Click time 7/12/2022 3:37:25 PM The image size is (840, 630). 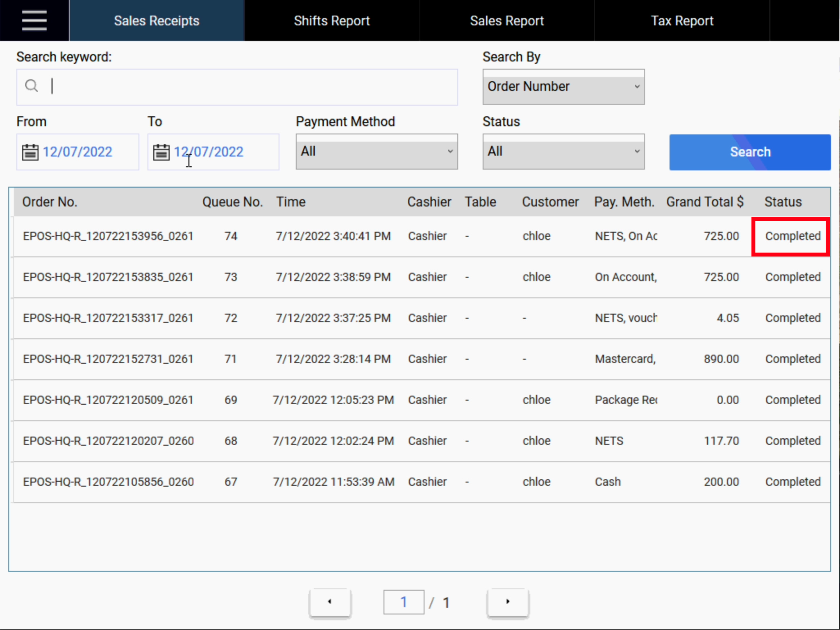pos(333,318)
